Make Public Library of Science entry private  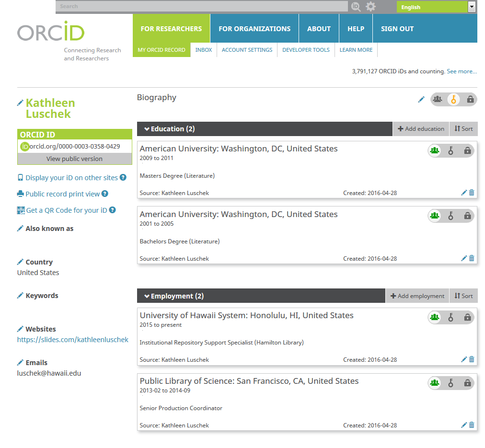[x=467, y=383]
